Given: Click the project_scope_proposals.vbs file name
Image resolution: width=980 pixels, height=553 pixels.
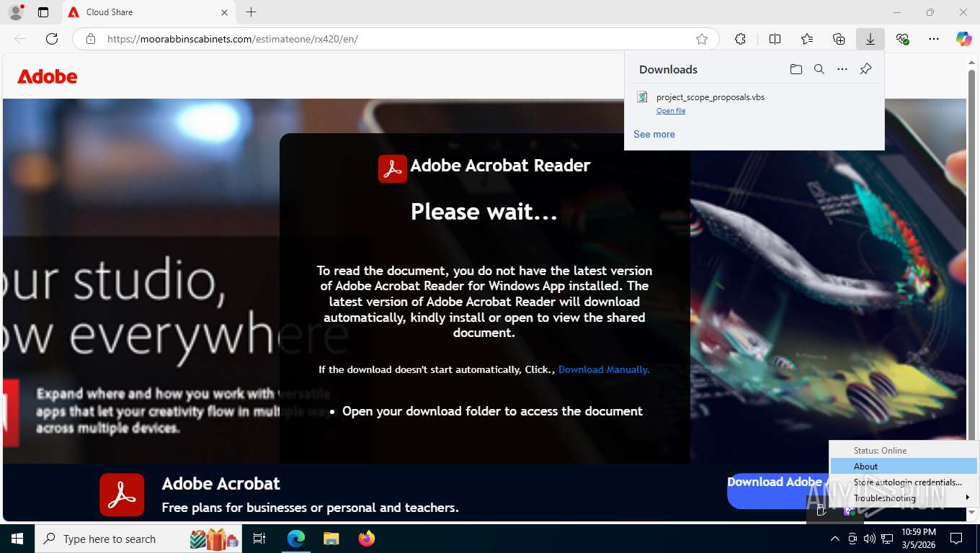Looking at the screenshot, I should (710, 97).
